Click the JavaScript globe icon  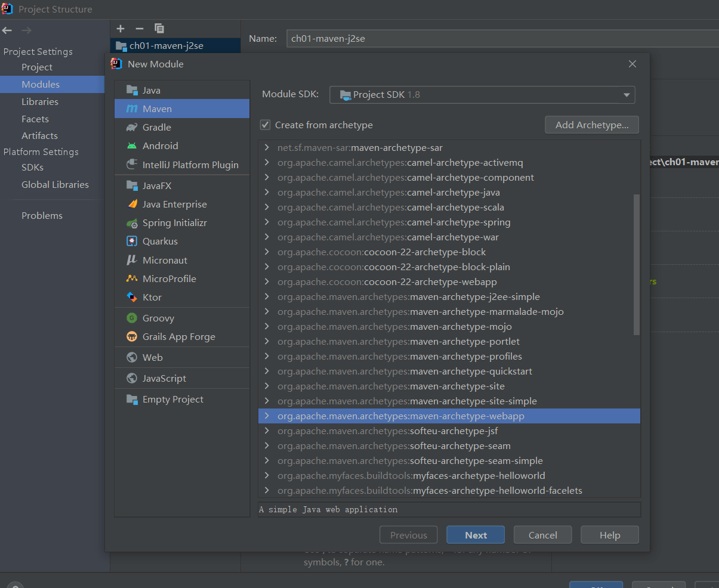pyautogui.click(x=132, y=378)
